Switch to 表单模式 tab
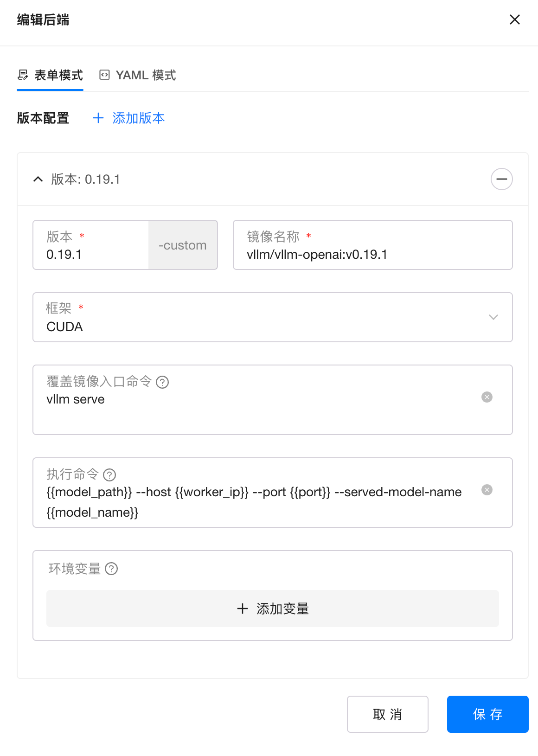This screenshot has height=756, width=538. 50,75
